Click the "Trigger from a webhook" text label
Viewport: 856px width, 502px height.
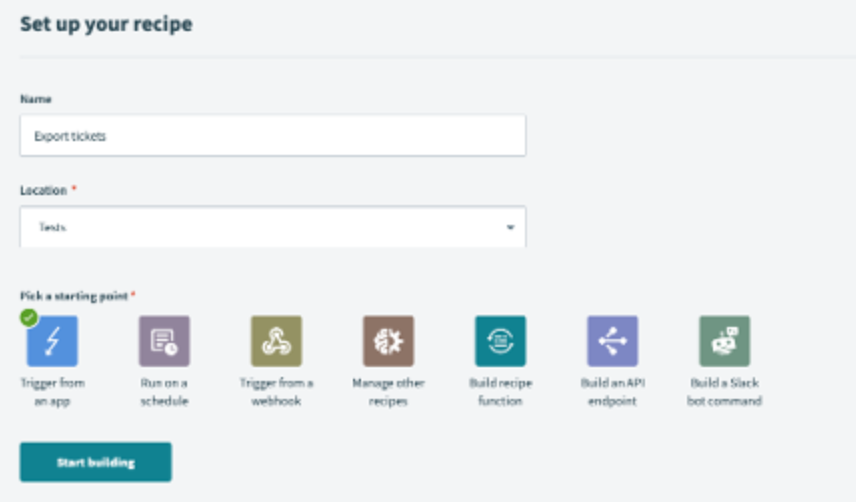pyautogui.click(x=276, y=392)
